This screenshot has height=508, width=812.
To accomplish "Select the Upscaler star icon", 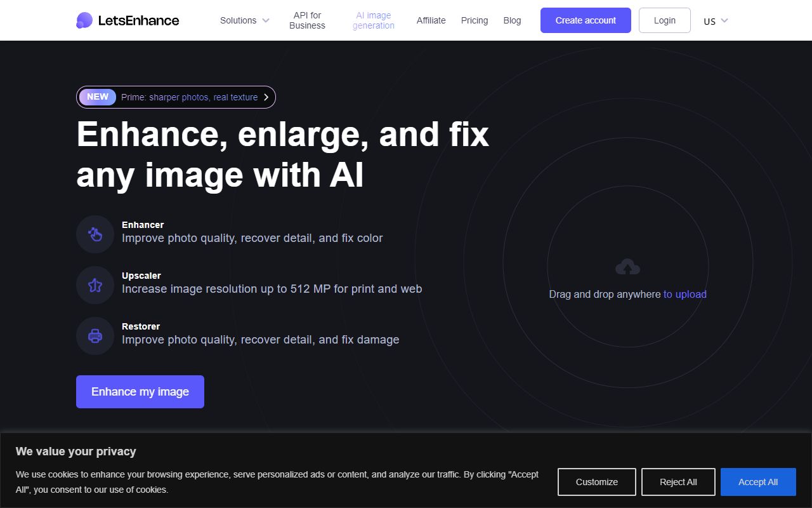I will coord(95,284).
